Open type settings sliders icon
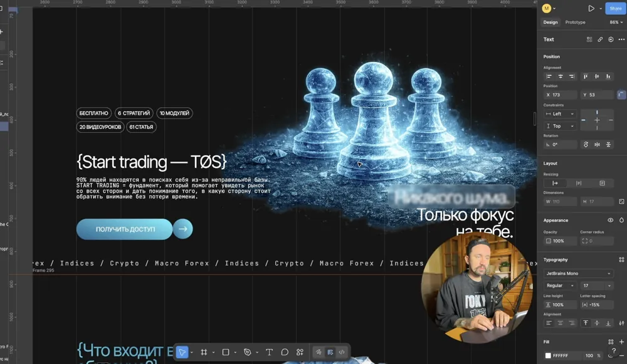The height and width of the screenshot is (364, 627). (621, 323)
